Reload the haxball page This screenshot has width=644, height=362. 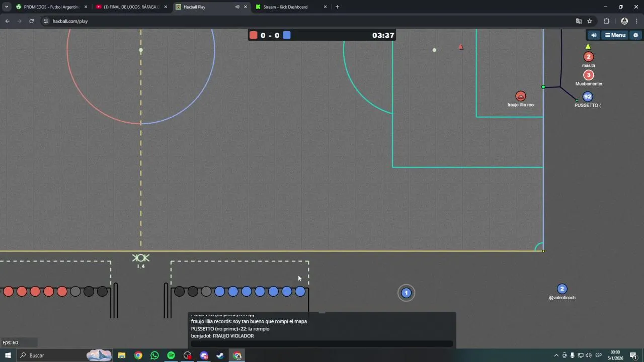pos(31,21)
